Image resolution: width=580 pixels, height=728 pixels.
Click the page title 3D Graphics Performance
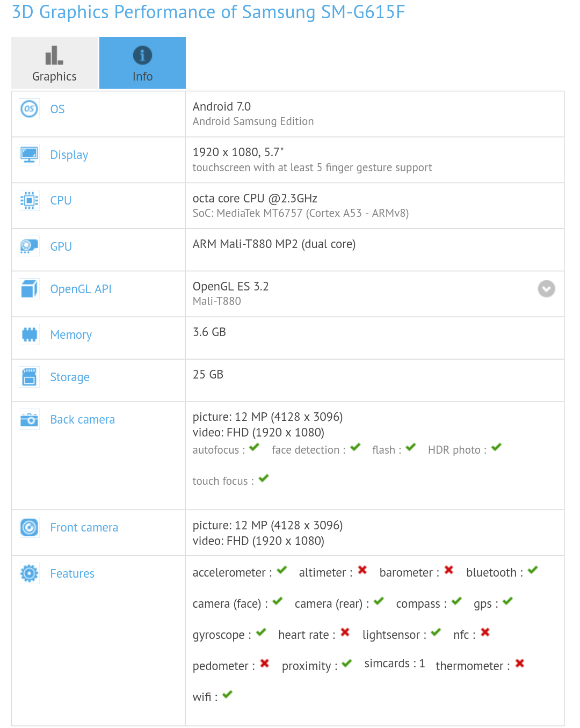click(208, 12)
